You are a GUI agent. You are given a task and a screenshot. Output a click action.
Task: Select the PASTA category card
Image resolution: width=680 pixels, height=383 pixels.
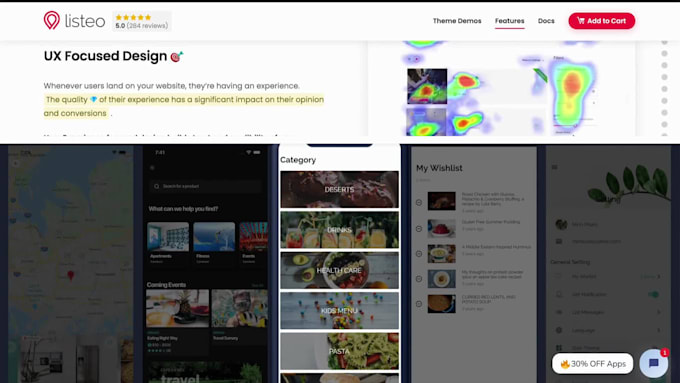339,351
